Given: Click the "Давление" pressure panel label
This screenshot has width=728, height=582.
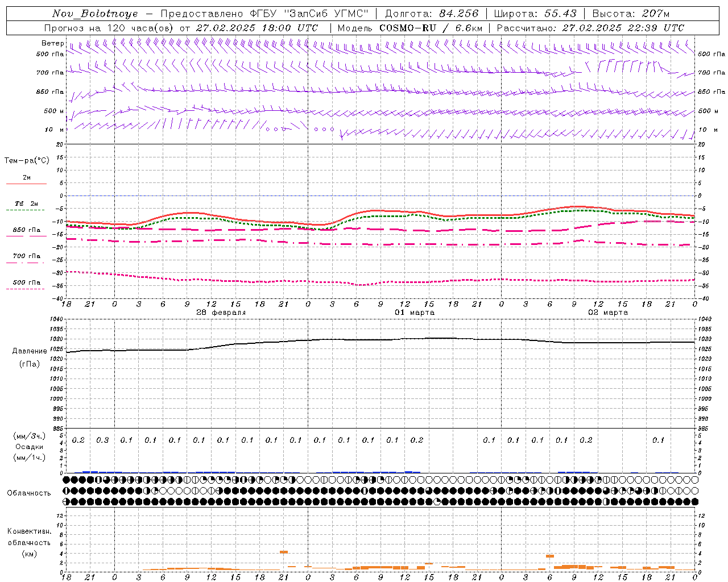Looking at the screenshot, I should pyautogui.click(x=30, y=351).
